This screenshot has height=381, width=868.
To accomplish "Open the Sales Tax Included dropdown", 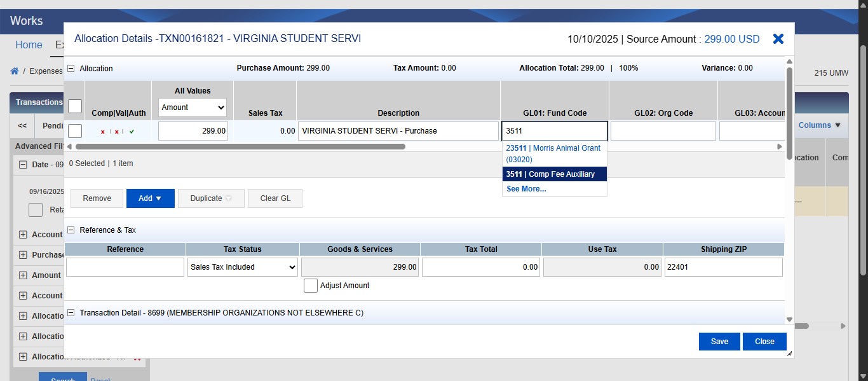I will (x=242, y=267).
